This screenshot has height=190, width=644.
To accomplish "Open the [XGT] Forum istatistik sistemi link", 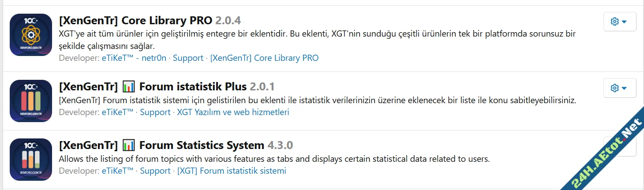I will tap(232, 171).
